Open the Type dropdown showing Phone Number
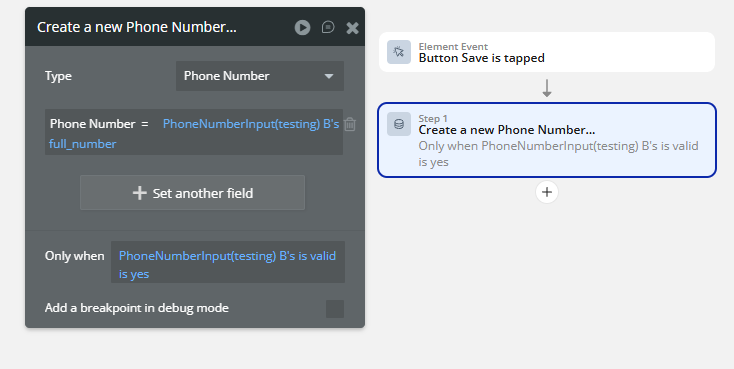The image size is (734, 369). click(260, 76)
